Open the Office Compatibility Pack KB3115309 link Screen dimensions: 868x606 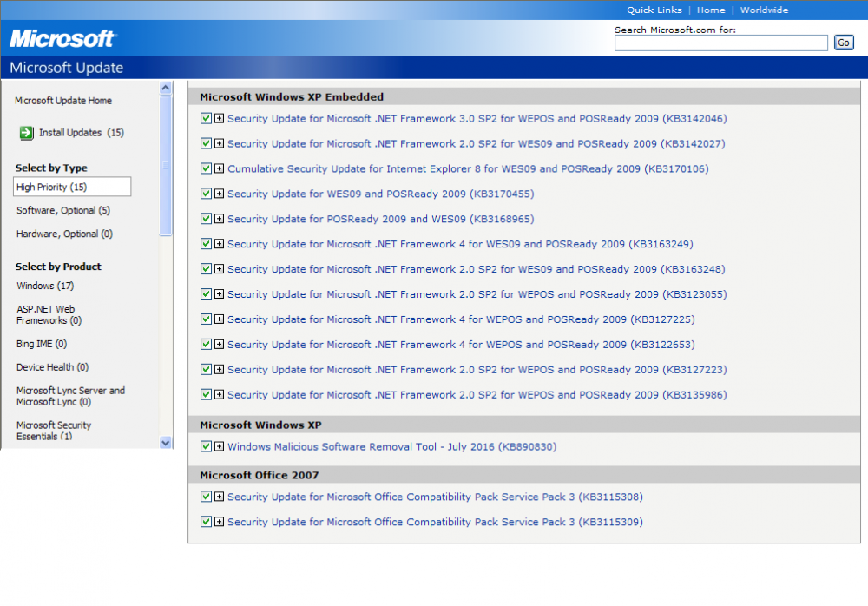435,522
